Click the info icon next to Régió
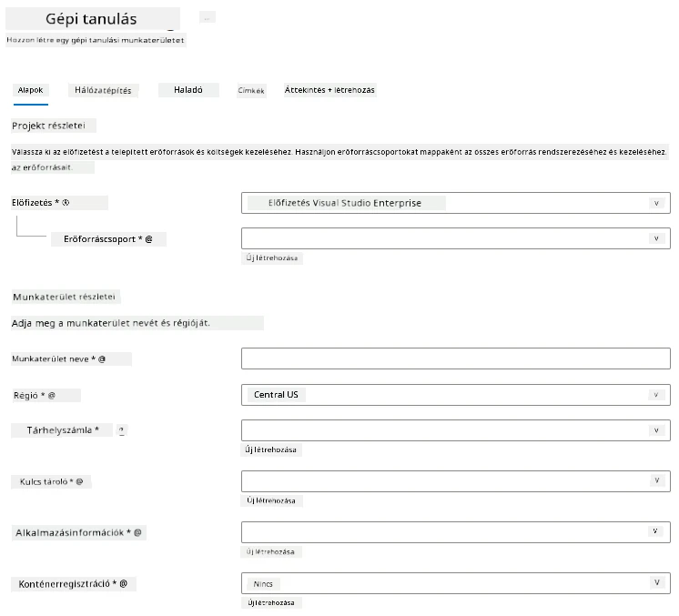 (x=52, y=395)
